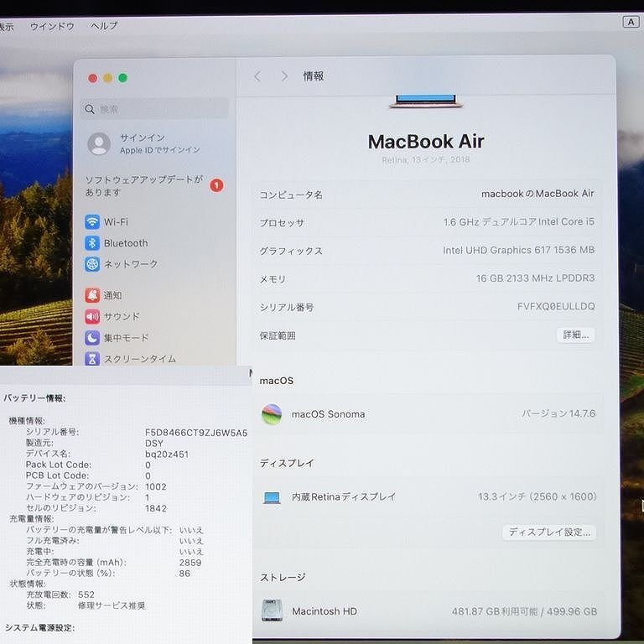Click full charge capacity 2859
This screenshot has height=644, width=644.
click(190, 563)
